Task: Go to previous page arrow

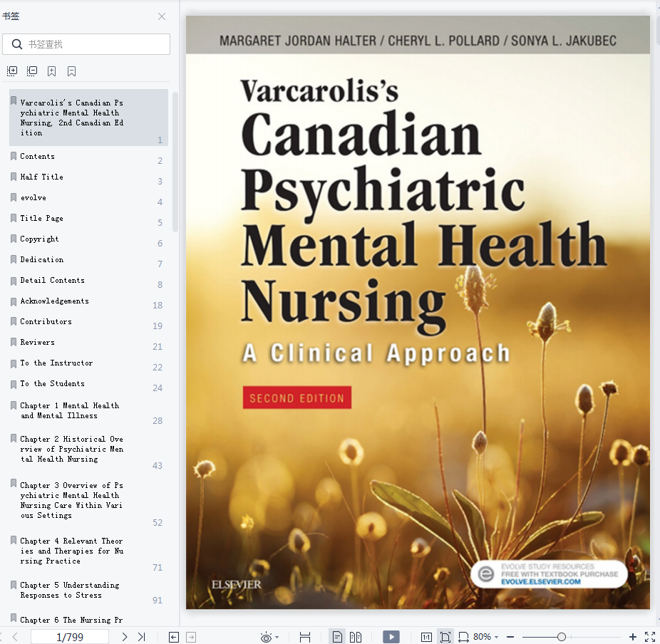Action: 15,637
